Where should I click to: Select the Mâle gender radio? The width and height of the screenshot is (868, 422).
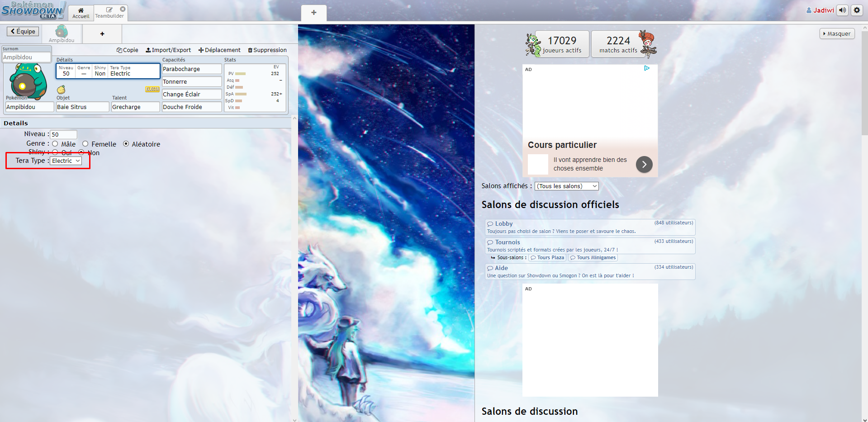(55, 144)
